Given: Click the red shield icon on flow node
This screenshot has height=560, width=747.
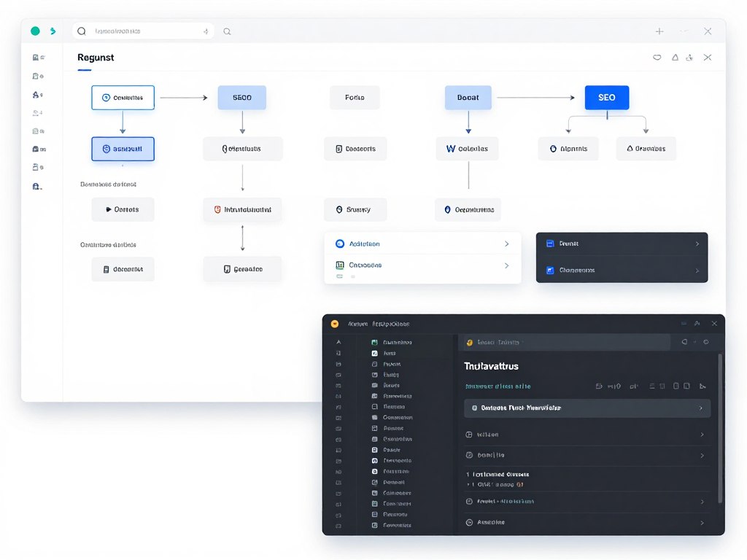Looking at the screenshot, I should pos(217,209).
